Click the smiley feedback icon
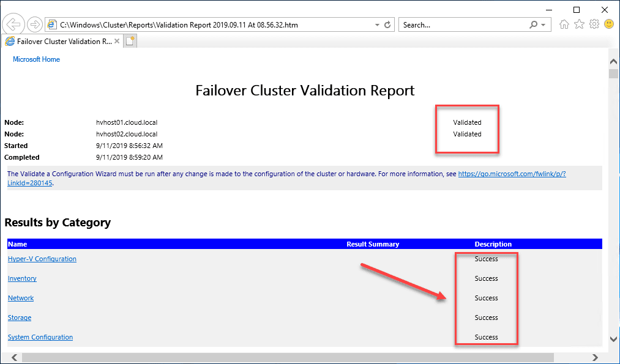The width and height of the screenshot is (620, 364). click(x=608, y=24)
